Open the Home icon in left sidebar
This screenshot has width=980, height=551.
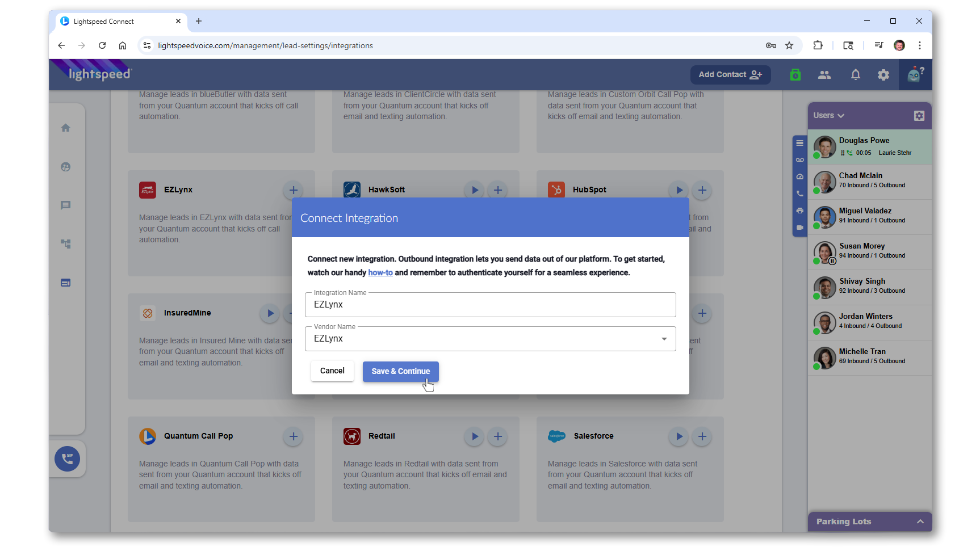pyautogui.click(x=66, y=128)
